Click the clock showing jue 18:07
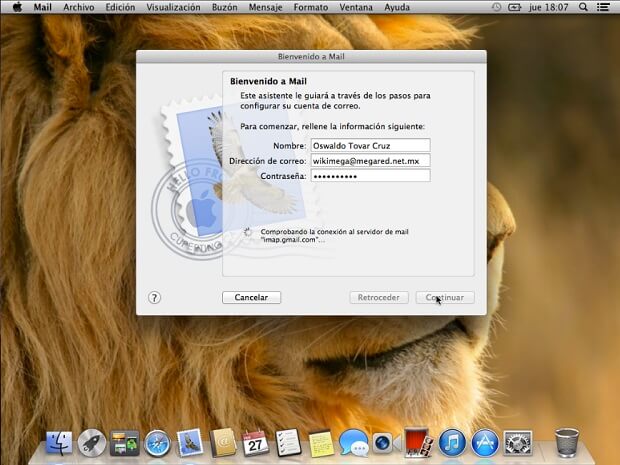The height and width of the screenshot is (465, 620). coord(548,7)
